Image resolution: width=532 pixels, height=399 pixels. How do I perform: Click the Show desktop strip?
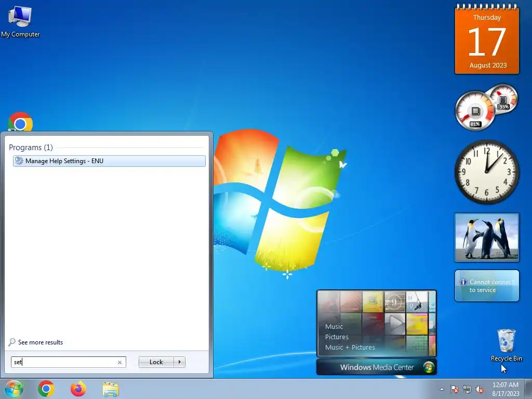[528, 389]
